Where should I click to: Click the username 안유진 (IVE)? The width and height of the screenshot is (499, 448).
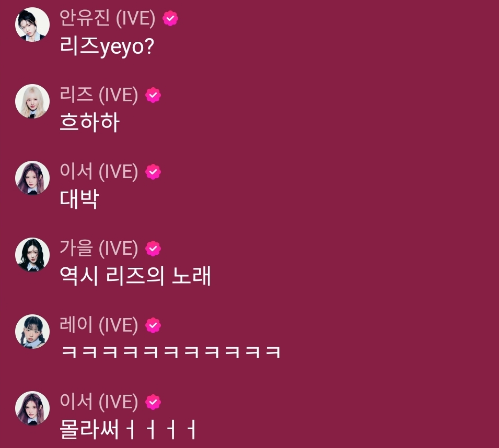108,18
